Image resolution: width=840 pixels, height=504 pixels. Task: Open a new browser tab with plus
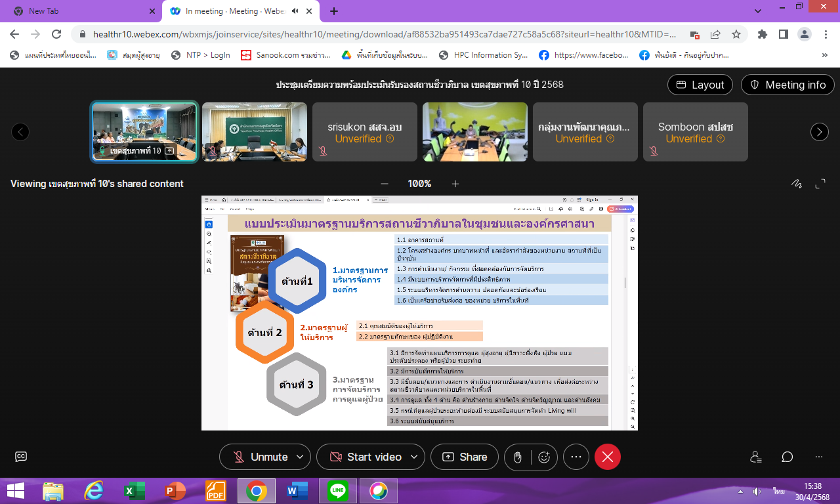point(334,11)
